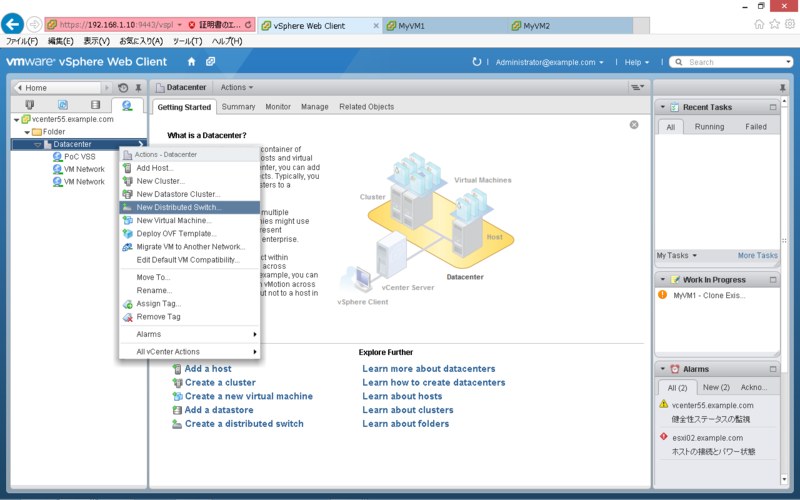Choose New Datastore Cluster... menu item

(x=190, y=194)
